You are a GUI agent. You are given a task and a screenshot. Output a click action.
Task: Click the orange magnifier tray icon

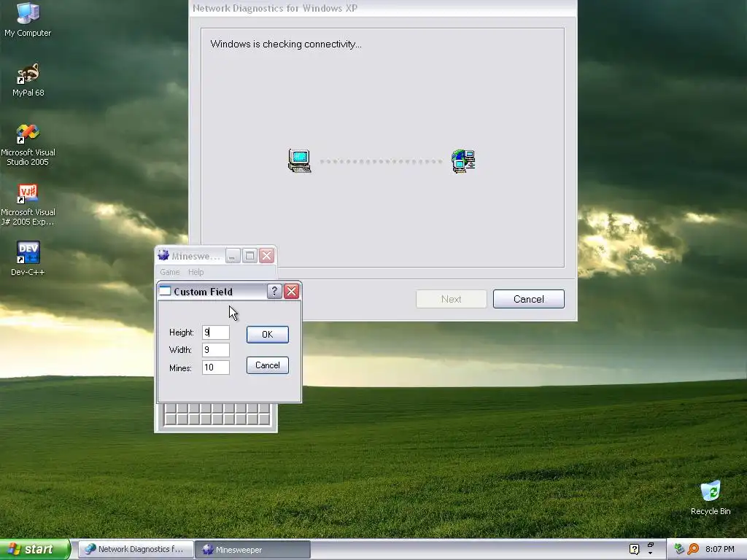click(693, 549)
